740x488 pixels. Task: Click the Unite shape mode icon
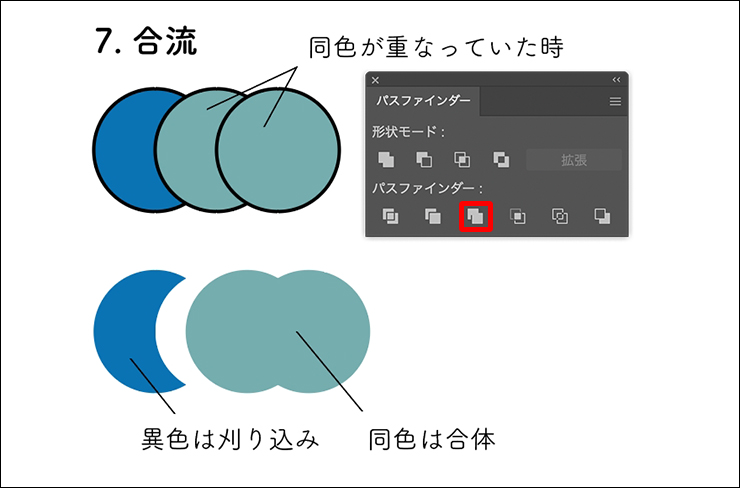point(386,160)
